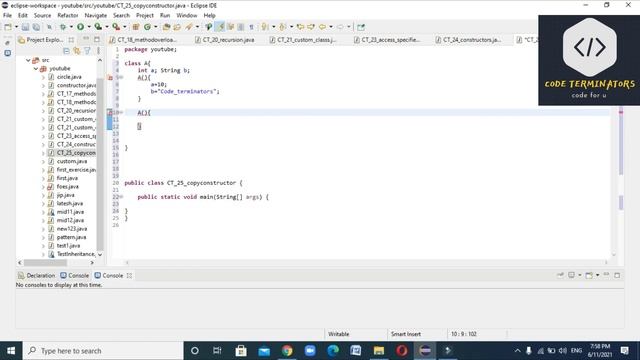The height and width of the screenshot is (360, 640).
Task: Select CT_25_copyconstructor file in explorer
Action: tap(76, 153)
